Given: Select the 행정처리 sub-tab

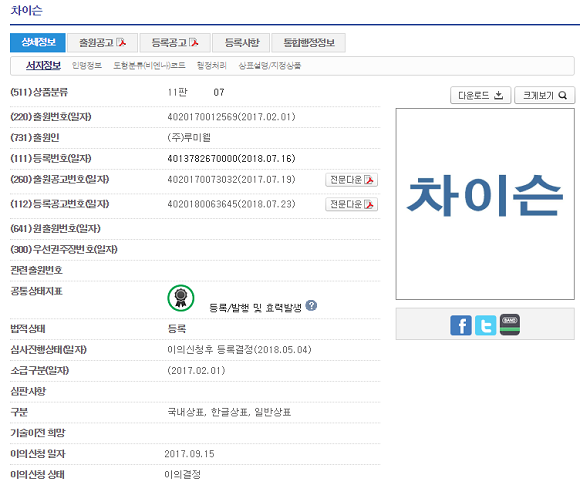Looking at the screenshot, I should coord(211,65).
